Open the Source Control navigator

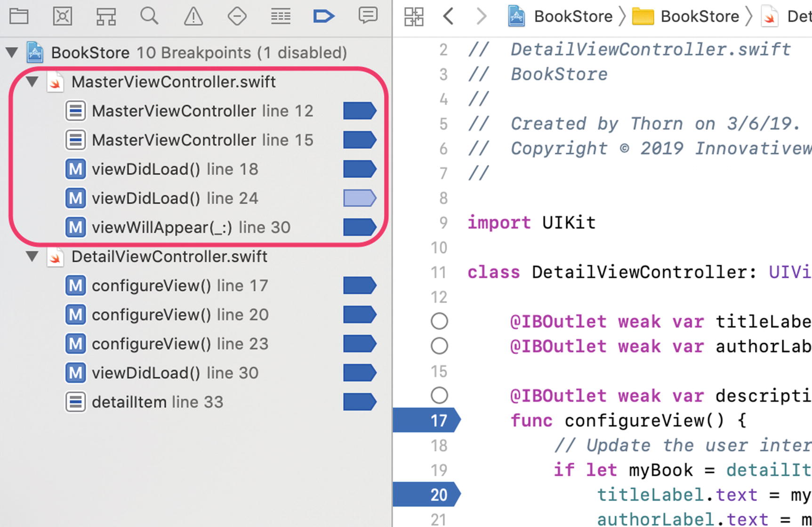click(x=62, y=16)
